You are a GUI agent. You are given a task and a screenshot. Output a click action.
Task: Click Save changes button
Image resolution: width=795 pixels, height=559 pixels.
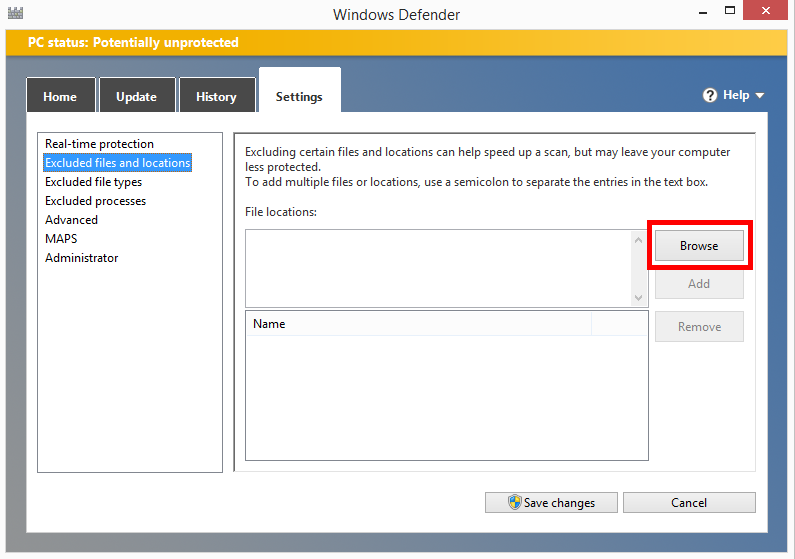pyautogui.click(x=551, y=503)
